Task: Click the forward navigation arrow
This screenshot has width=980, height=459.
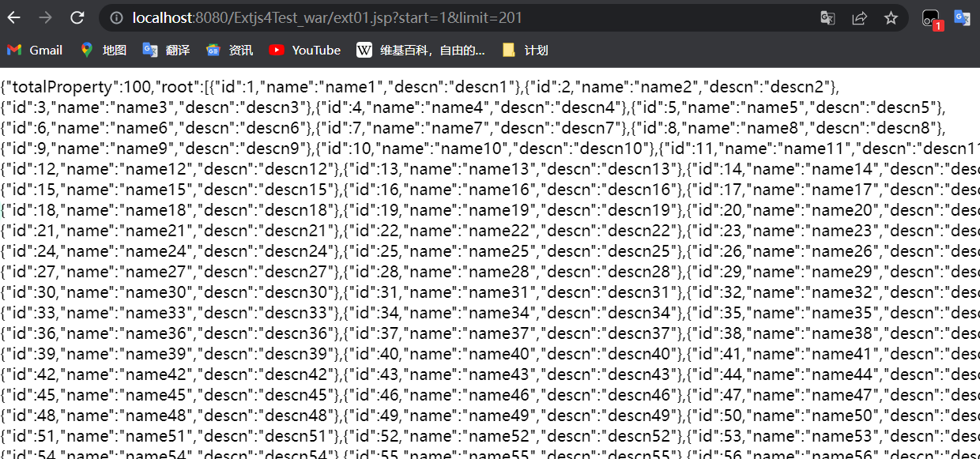Action: (46, 17)
